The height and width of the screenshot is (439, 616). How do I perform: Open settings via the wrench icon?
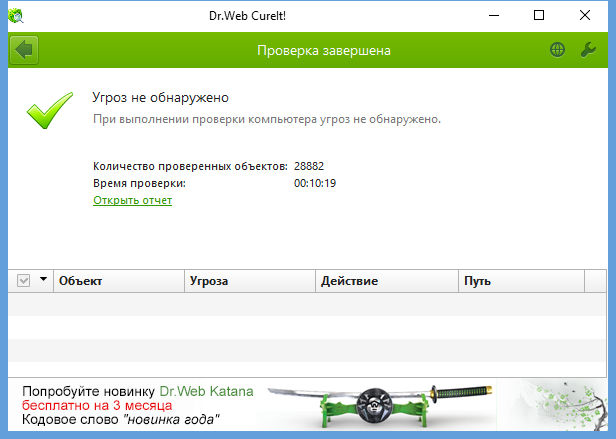pyautogui.click(x=588, y=50)
